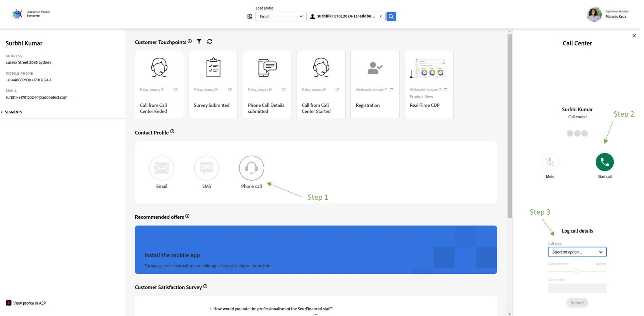Click the Experience Makers Bootcamp logo

pyautogui.click(x=30, y=14)
